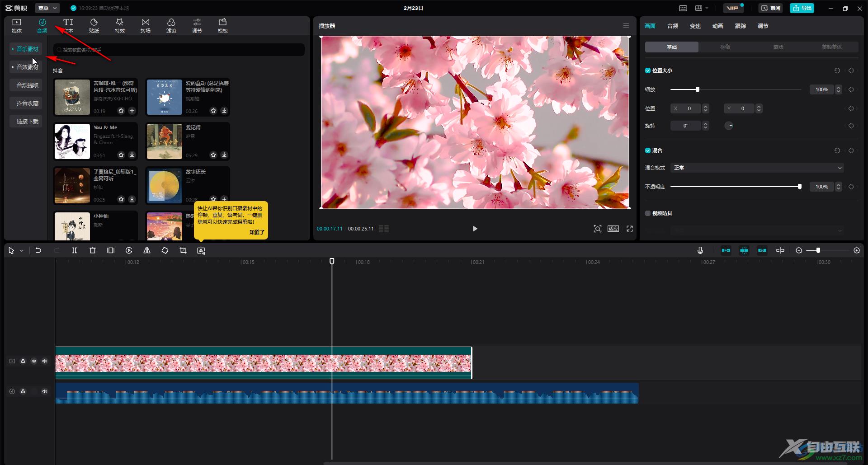Image resolution: width=868 pixels, height=465 pixels.
Task: Click the split clip tool
Action: pyautogui.click(x=75, y=250)
